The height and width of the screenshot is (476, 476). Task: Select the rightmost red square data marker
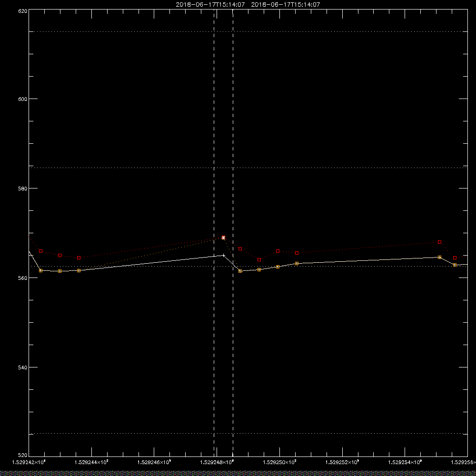pyautogui.click(x=455, y=258)
